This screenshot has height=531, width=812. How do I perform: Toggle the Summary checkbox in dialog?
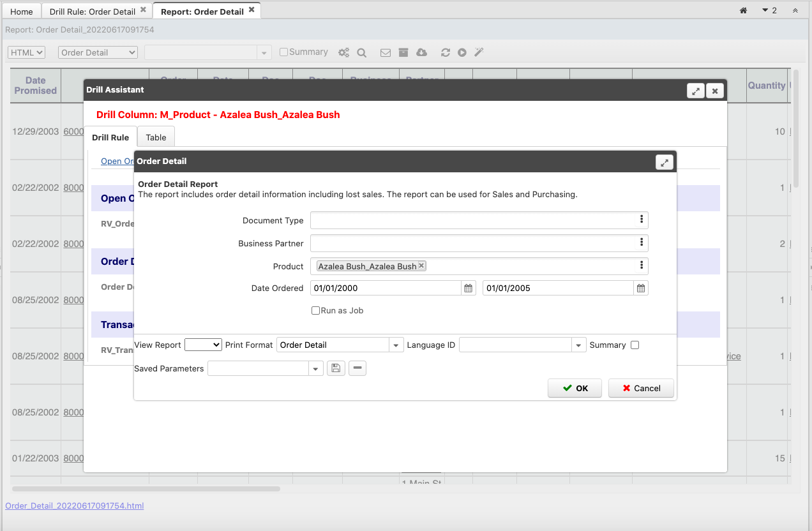pyautogui.click(x=635, y=345)
